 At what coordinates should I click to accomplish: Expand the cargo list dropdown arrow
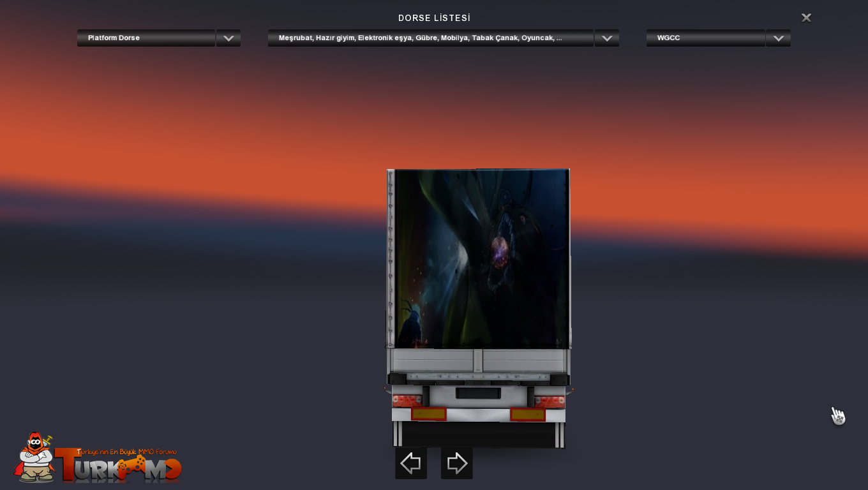point(607,38)
